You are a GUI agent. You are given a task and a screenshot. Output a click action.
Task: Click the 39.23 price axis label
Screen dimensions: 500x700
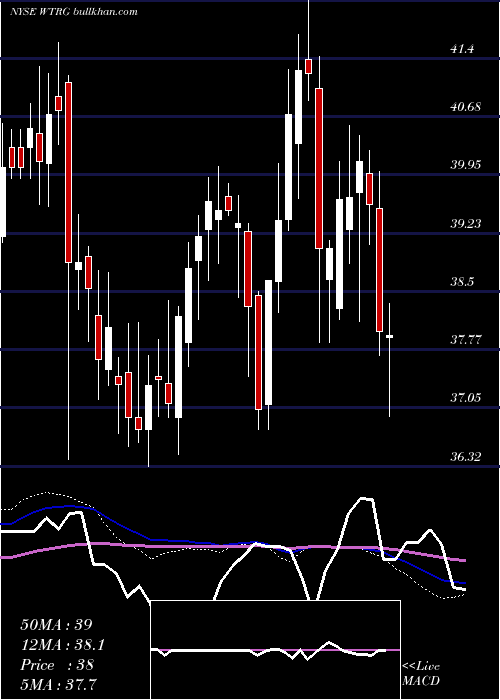466,224
